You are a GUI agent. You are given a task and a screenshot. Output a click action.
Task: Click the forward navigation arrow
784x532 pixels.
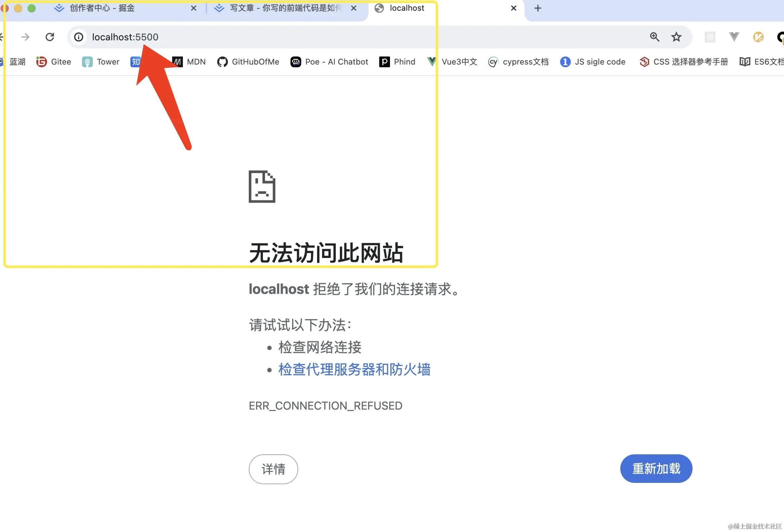pyautogui.click(x=25, y=37)
